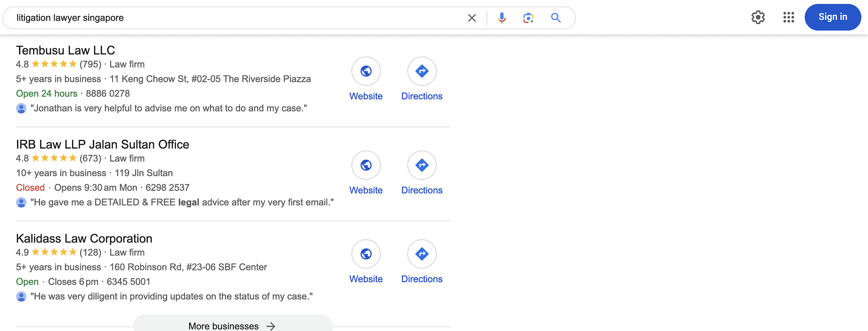Open Kalidass Law Corporation website icon
Viewport: 868px width, 331px height.
tap(366, 254)
